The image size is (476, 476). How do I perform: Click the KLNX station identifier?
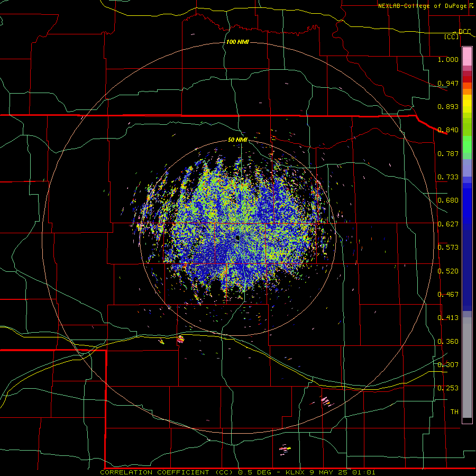point(296,472)
